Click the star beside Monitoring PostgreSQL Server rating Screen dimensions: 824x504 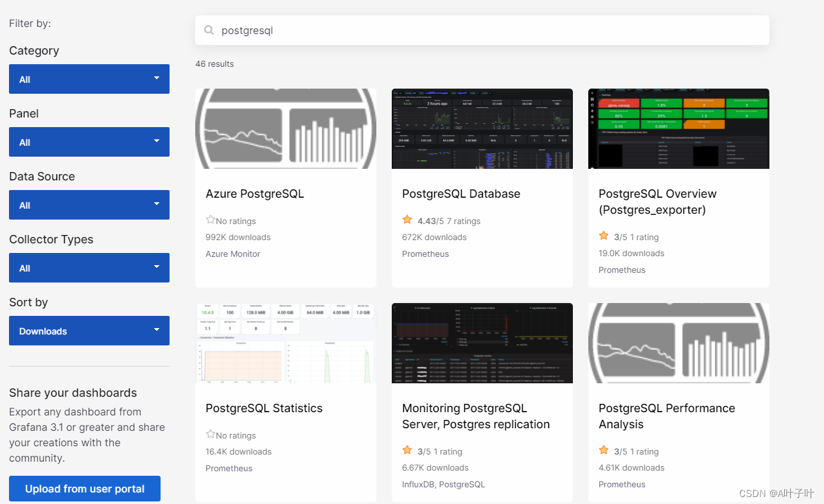[407, 451]
